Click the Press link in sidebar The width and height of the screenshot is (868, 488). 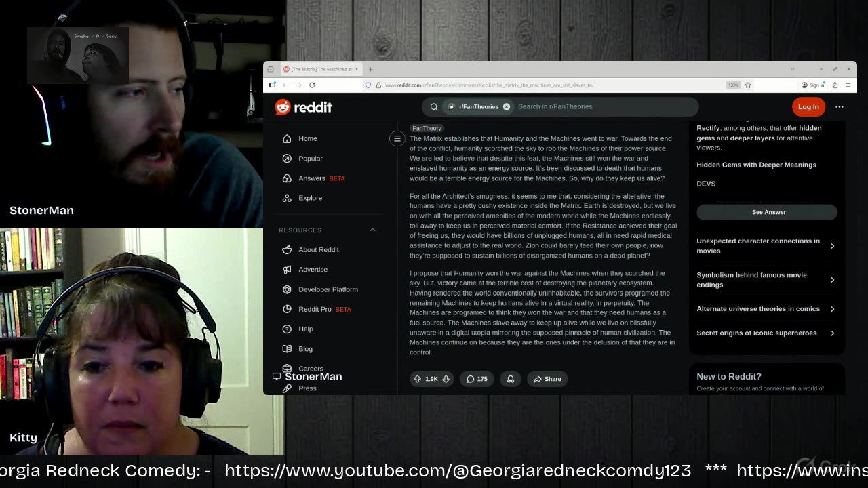click(x=307, y=388)
